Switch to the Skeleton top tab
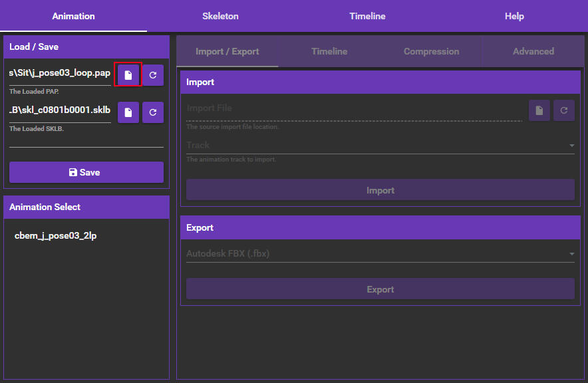Screen dimensions: 588x383 coord(220,16)
